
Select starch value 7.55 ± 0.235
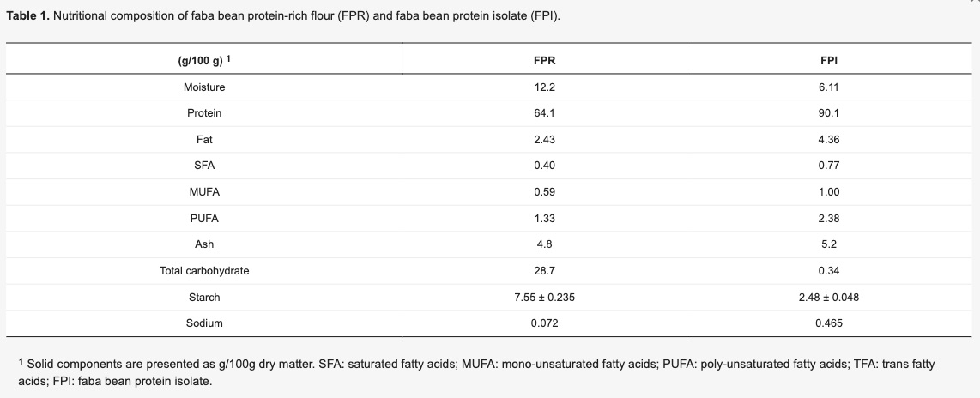point(544,298)
